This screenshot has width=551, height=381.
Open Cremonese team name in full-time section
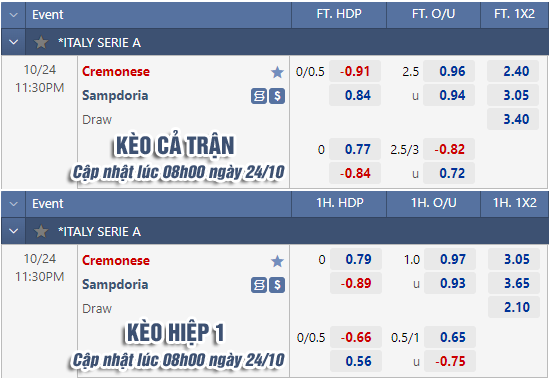(116, 72)
